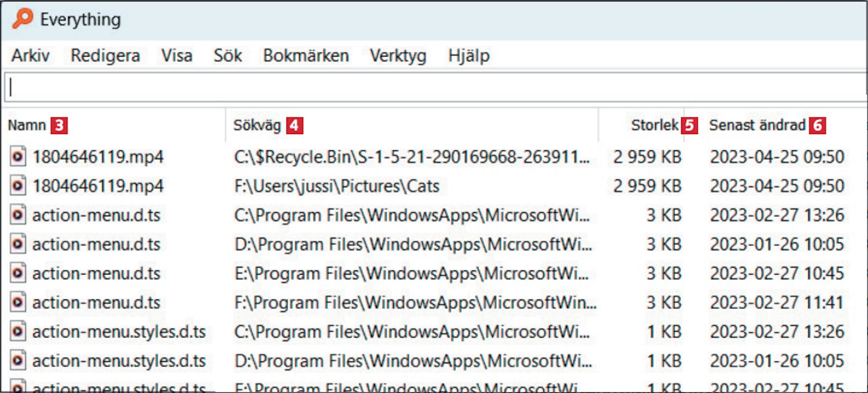Click icon of action-menu.styles.d.ts on C: drive

tap(19, 332)
